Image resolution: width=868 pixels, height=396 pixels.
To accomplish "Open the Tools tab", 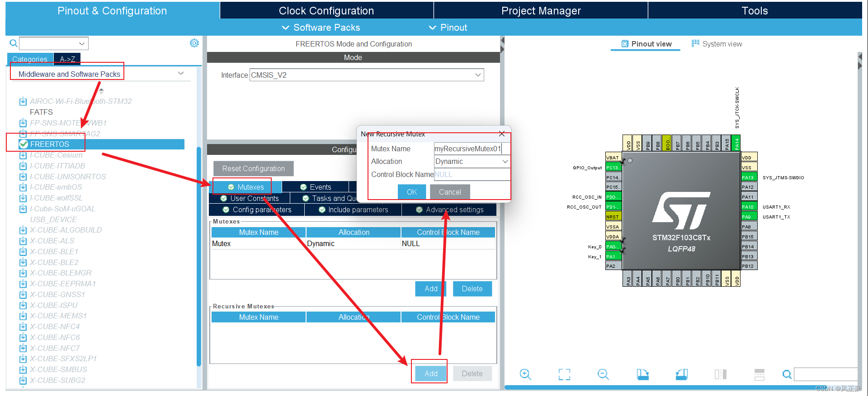I will coord(755,11).
